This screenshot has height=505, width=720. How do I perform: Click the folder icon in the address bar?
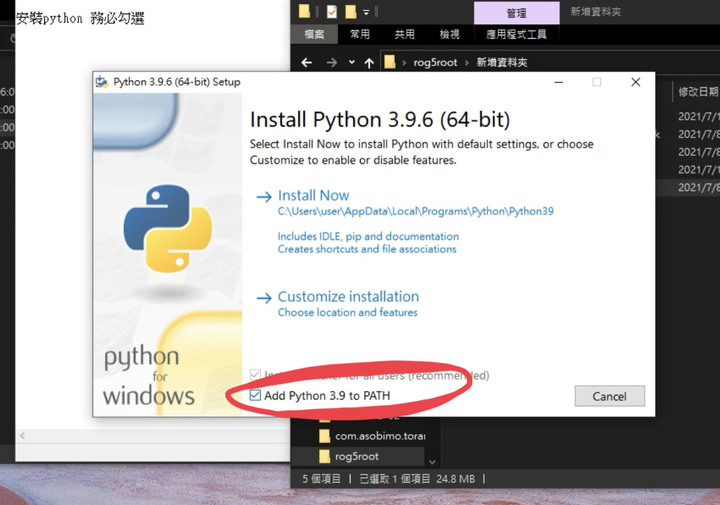point(390,62)
